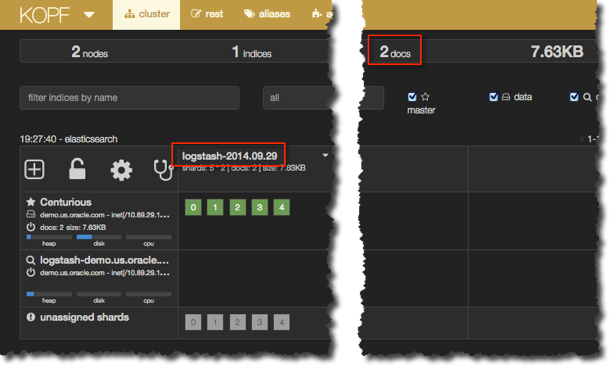
Task: Click the logstash-2014.09.29 index name
Action: click(x=230, y=156)
